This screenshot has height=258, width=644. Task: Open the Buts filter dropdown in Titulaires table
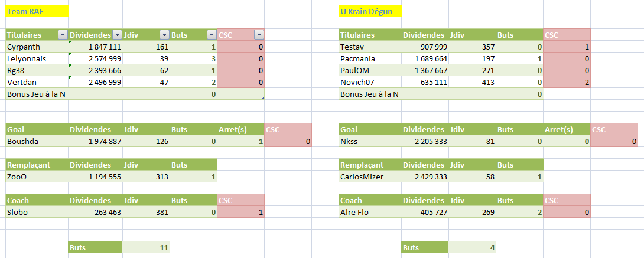coord(212,35)
